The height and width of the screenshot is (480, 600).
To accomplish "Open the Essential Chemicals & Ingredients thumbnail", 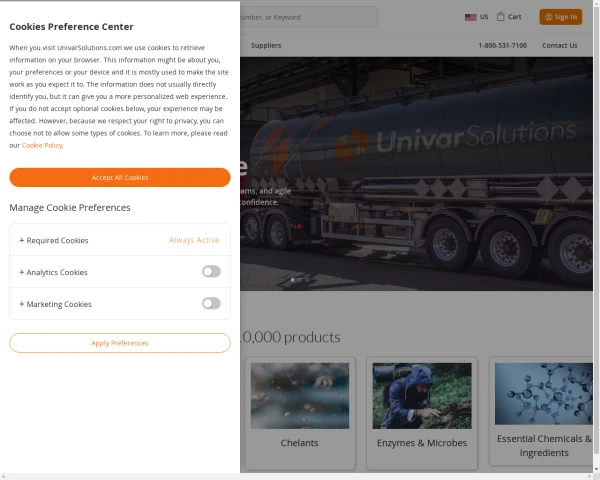I will (x=544, y=393).
